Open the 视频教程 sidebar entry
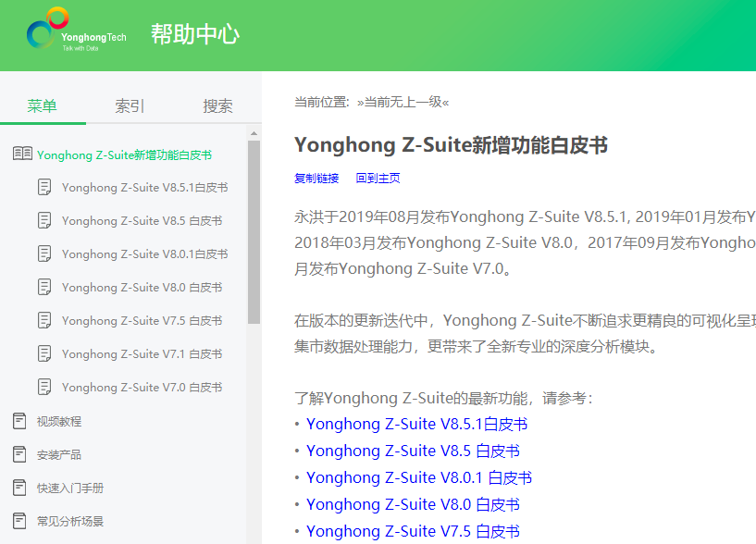This screenshot has width=756, height=544. tap(59, 422)
